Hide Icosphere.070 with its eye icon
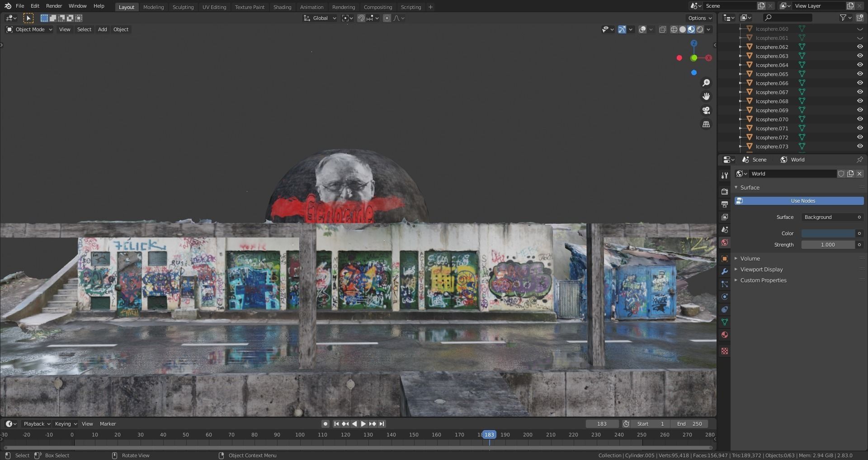The width and height of the screenshot is (868, 460). (860, 119)
